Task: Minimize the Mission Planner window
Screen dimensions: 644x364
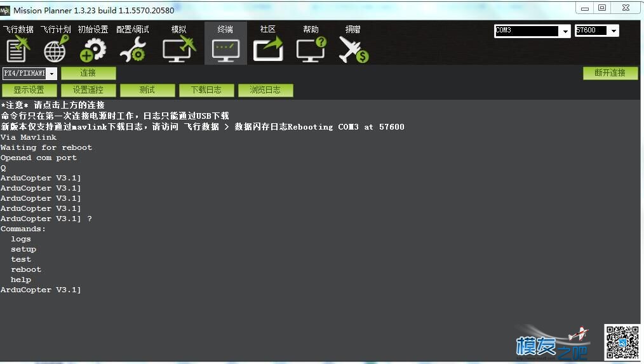Action: coord(585,8)
